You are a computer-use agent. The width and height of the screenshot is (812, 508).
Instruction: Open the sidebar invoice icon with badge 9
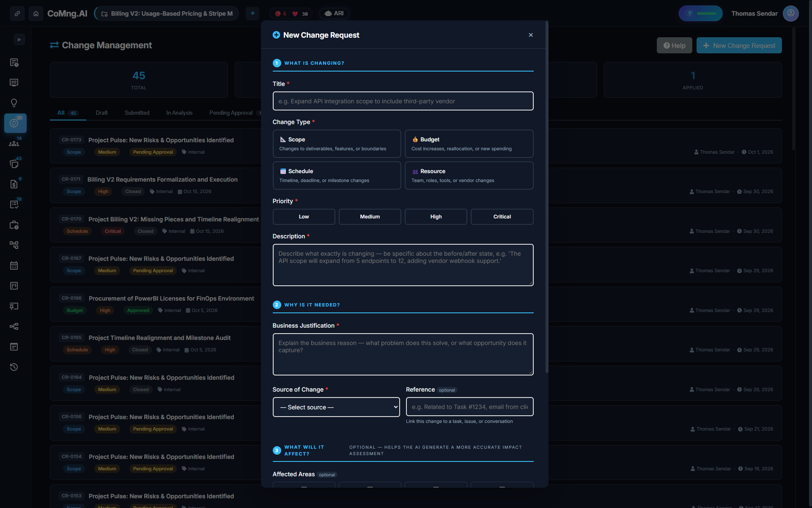(x=14, y=184)
